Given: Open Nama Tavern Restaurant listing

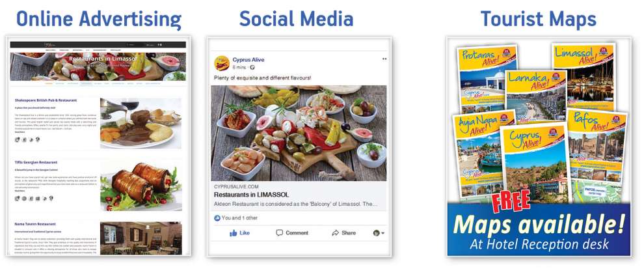Looking at the screenshot, I should (35, 224).
